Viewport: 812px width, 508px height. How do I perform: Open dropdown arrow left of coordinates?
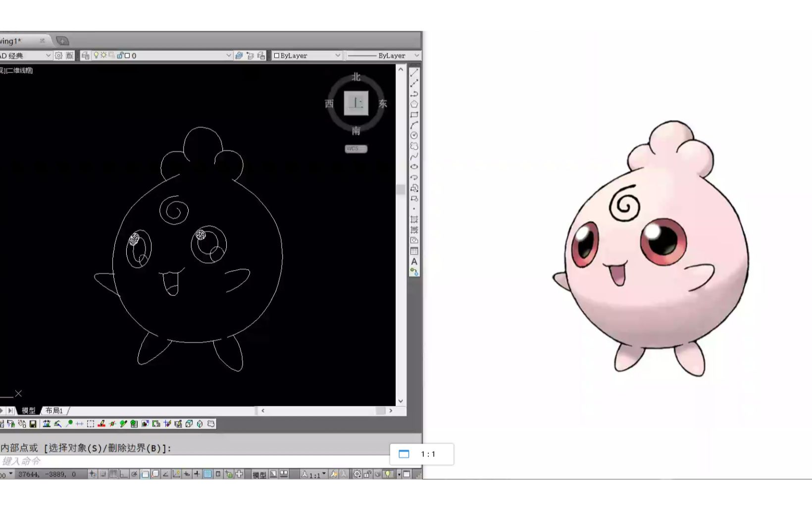coord(10,474)
